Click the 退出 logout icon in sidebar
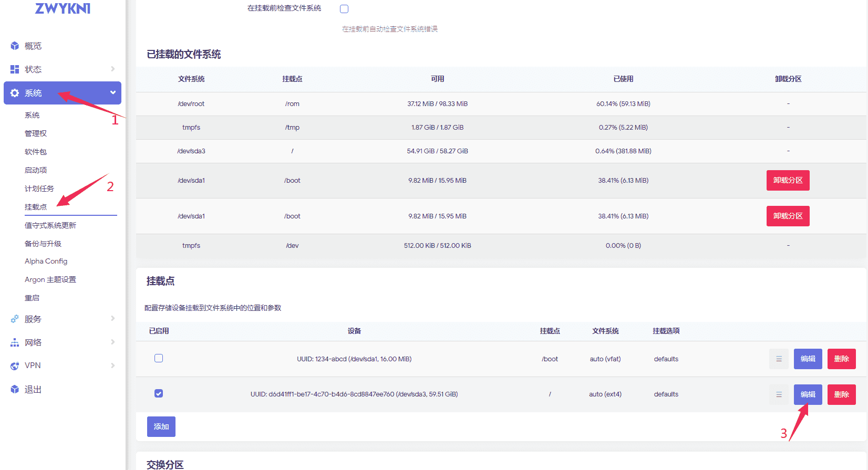The height and width of the screenshot is (470, 868). tap(15, 389)
